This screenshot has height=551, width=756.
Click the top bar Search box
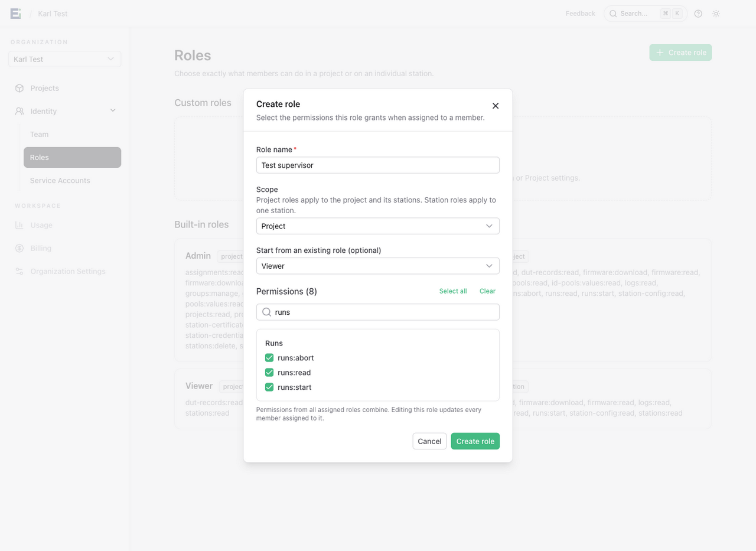tap(646, 14)
